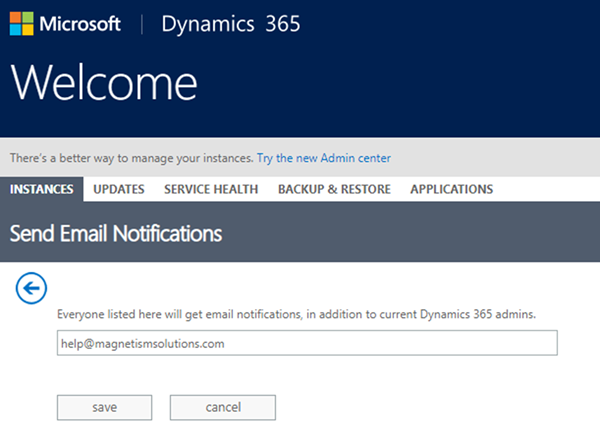
Task: Switch to the UPDATES tab
Action: coord(119,189)
